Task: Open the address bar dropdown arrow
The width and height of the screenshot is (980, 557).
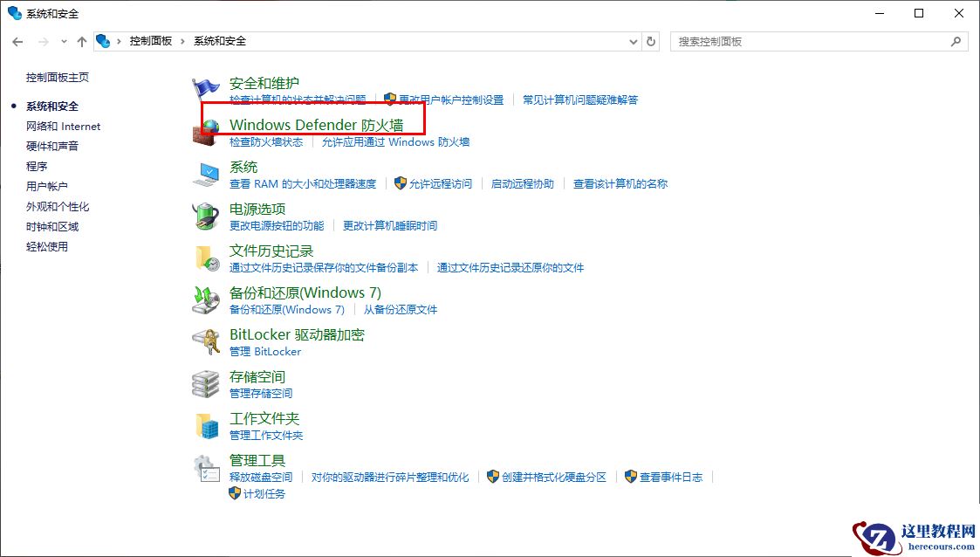Action: [x=634, y=40]
